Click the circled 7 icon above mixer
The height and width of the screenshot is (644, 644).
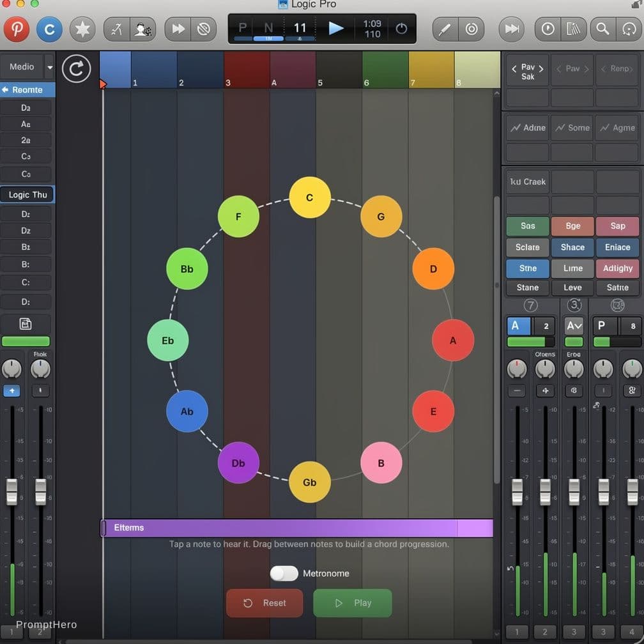530,305
